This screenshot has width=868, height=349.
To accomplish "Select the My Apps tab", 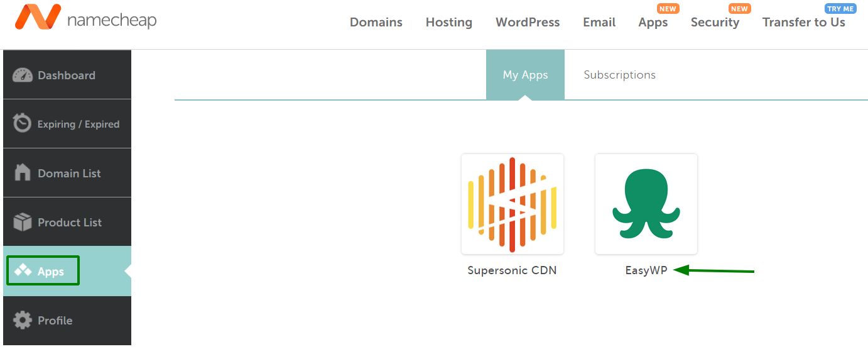I will (525, 75).
